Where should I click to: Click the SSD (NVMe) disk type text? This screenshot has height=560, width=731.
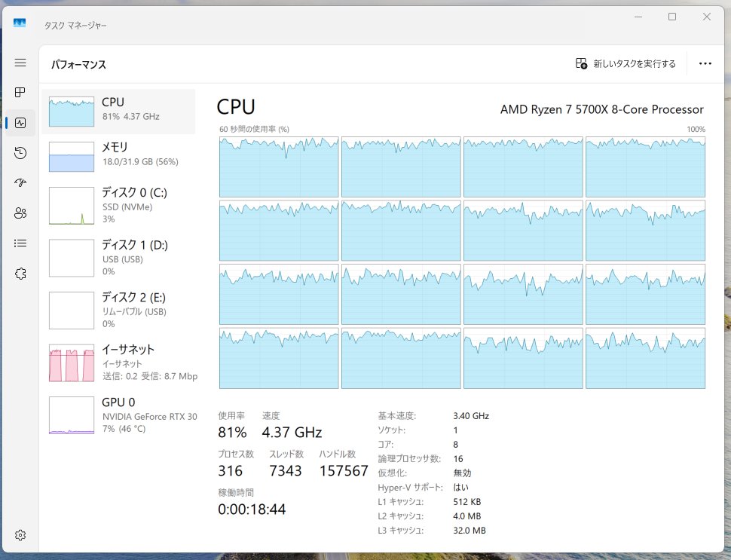[x=127, y=207]
